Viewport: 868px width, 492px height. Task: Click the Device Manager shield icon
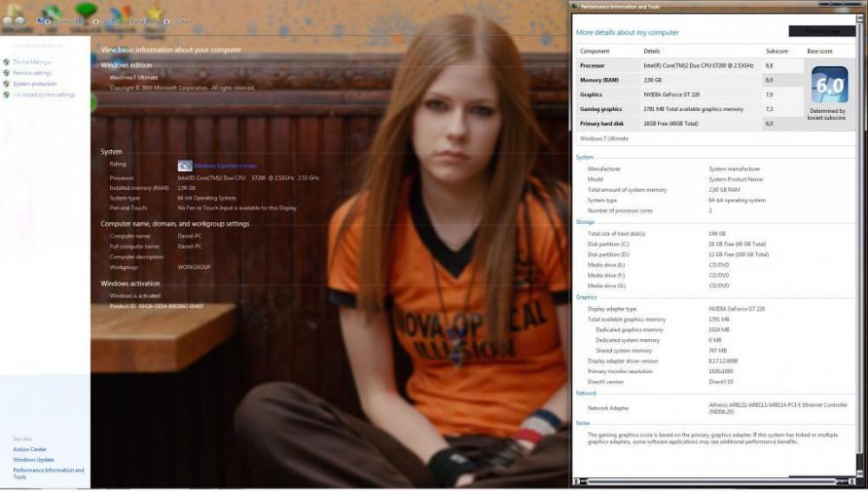coord(6,62)
